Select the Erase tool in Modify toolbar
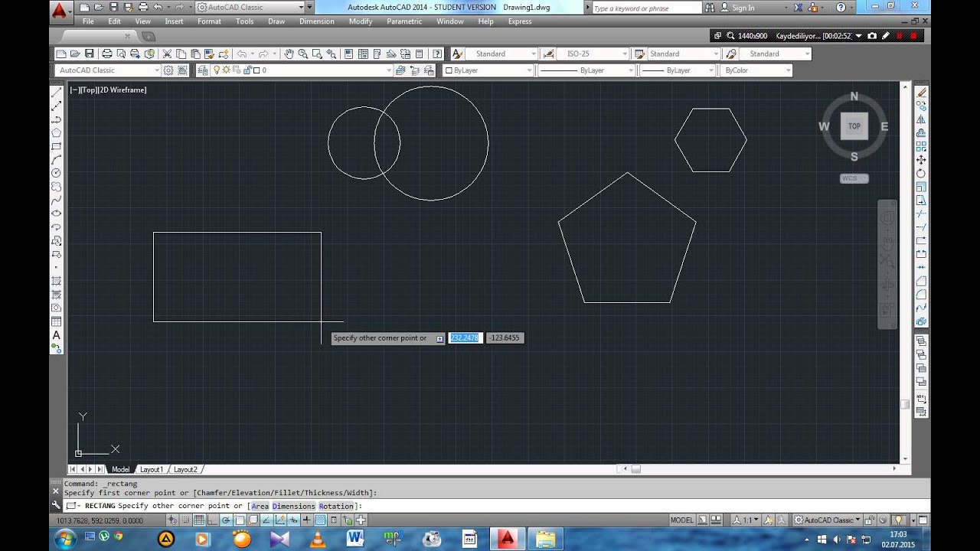The width and height of the screenshot is (980, 551). pyautogui.click(x=921, y=93)
